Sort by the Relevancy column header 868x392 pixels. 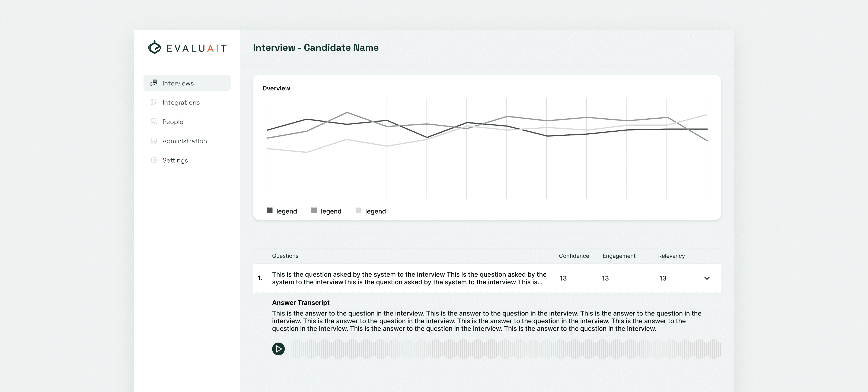point(671,256)
